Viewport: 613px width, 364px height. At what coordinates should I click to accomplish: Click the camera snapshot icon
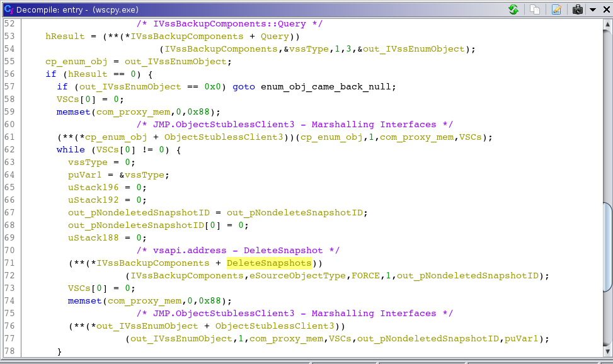tap(578, 9)
